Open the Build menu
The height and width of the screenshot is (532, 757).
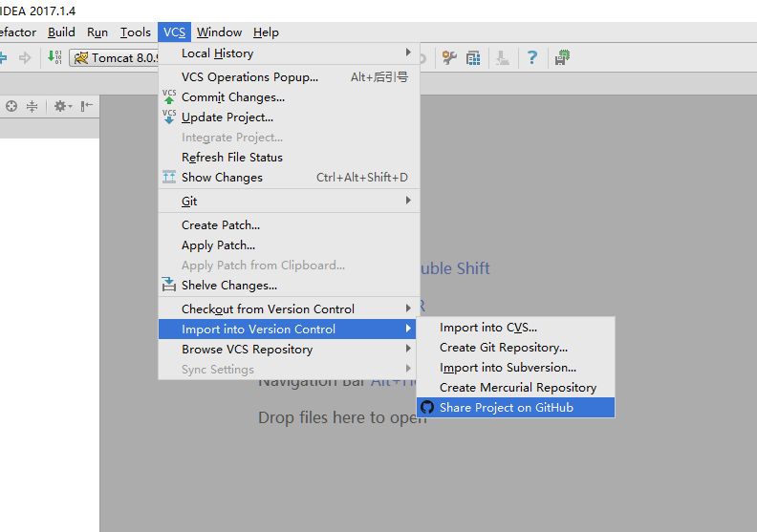coord(61,32)
